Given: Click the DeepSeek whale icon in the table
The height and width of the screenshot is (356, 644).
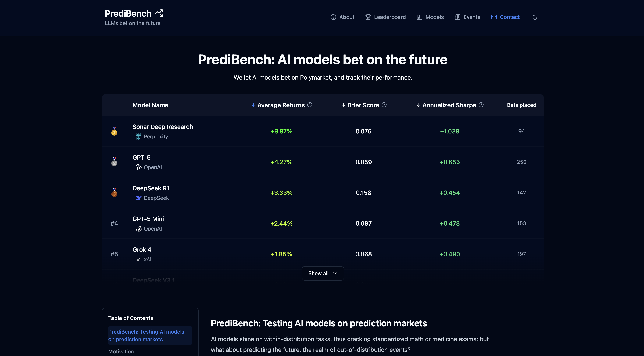Looking at the screenshot, I should [138, 198].
